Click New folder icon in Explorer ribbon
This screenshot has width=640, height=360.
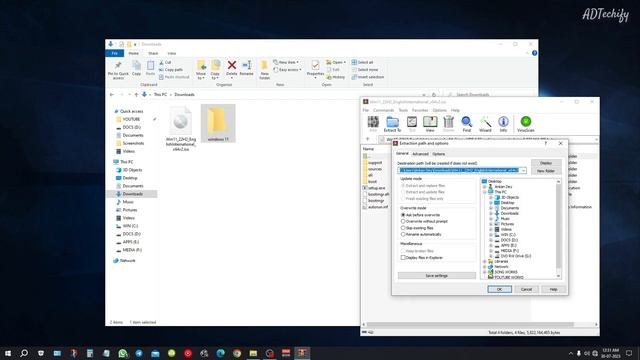(x=264, y=70)
